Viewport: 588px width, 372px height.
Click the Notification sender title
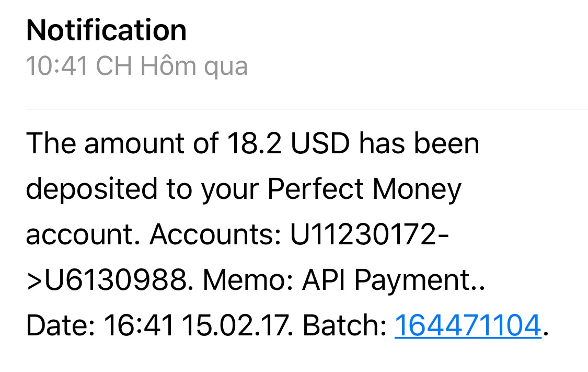(x=106, y=30)
